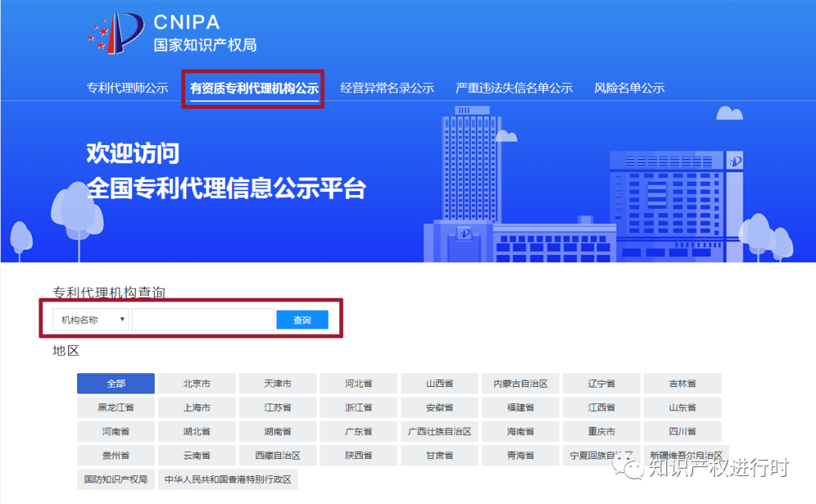Select the 广东省 region
The height and width of the screenshot is (504, 816).
pyautogui.click(x=358, y=431)
